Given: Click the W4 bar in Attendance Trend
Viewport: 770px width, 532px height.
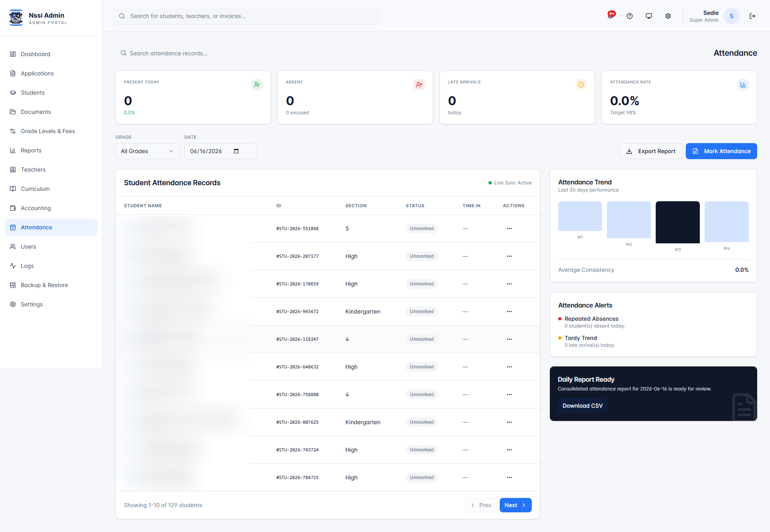Looking at the screenshot, I should coord(727,222).
